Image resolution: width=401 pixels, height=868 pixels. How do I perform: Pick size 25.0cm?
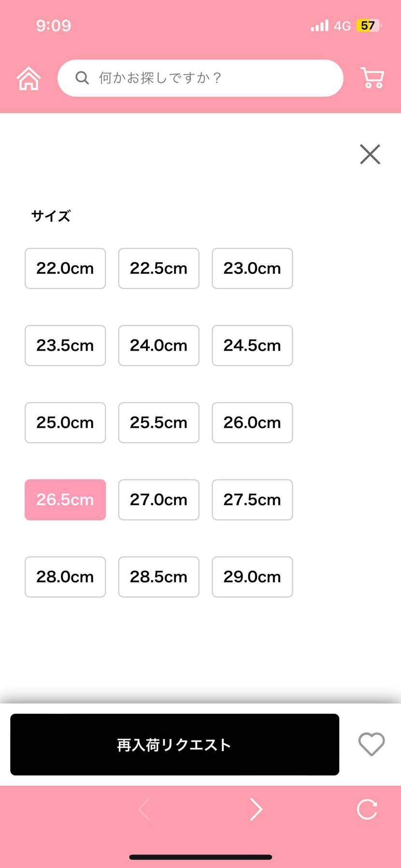(65, 422)
